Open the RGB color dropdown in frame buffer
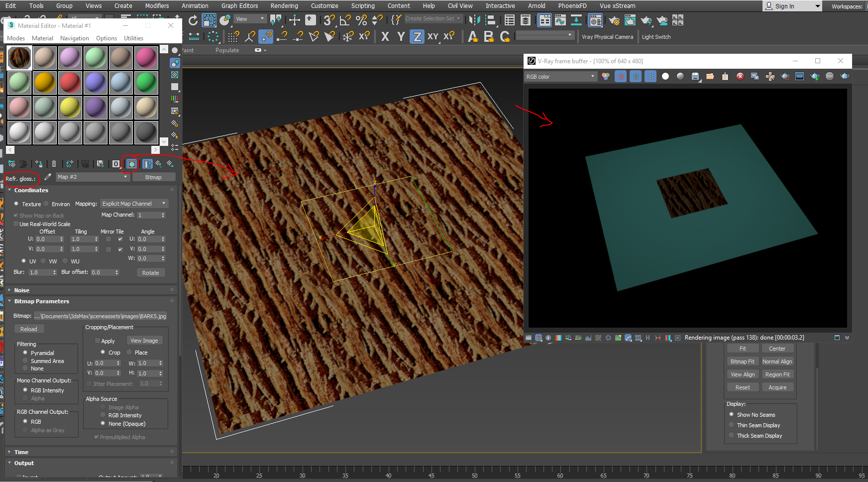This screenshot has height=482, width=868. click(x=560, y=76)
